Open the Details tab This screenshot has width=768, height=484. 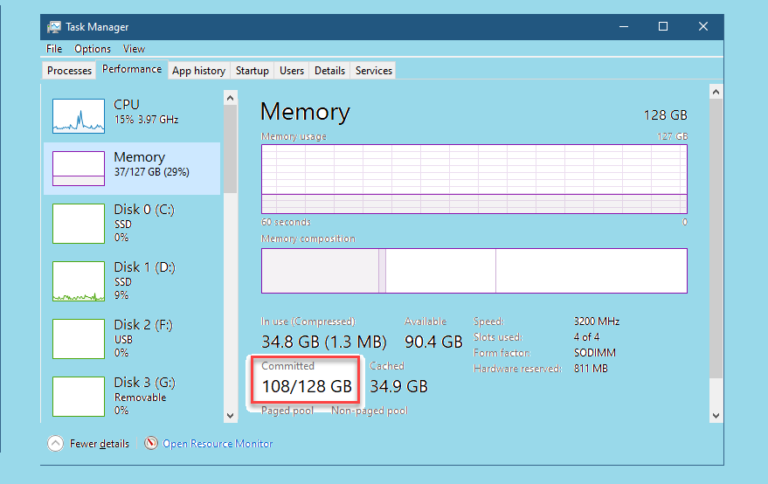tap(329, 71)
